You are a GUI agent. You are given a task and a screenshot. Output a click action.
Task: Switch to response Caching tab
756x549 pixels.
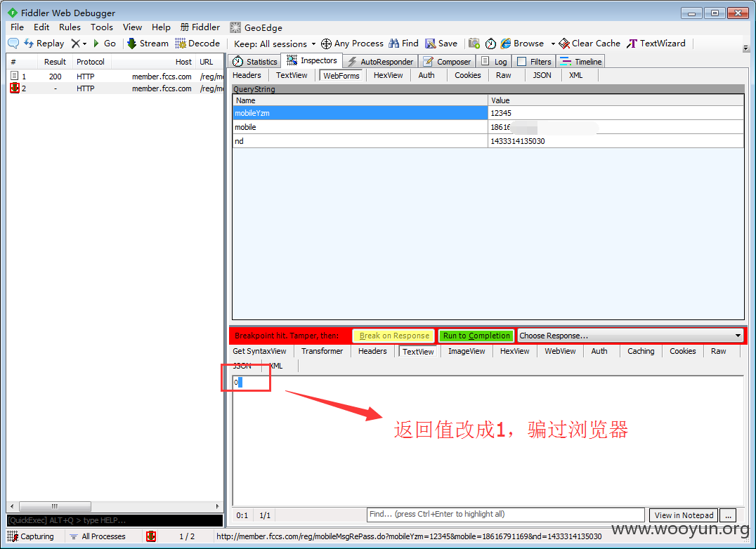[641, 351]
